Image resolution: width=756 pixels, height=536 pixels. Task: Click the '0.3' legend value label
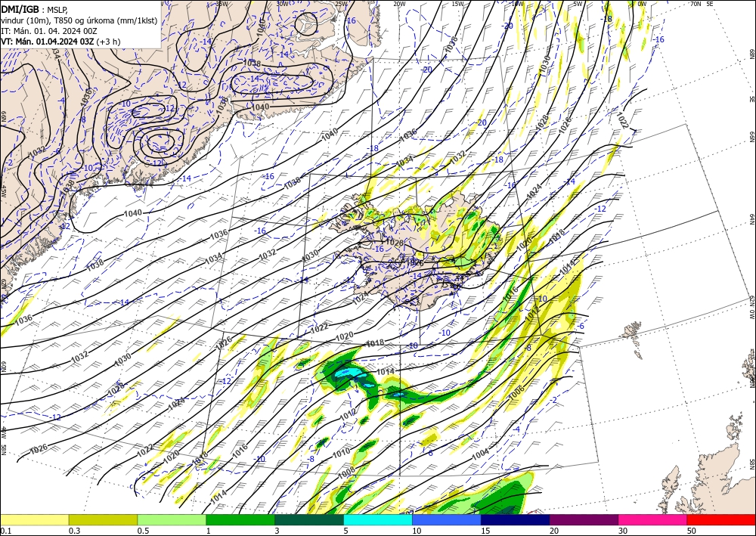click(x=74, y=531)
